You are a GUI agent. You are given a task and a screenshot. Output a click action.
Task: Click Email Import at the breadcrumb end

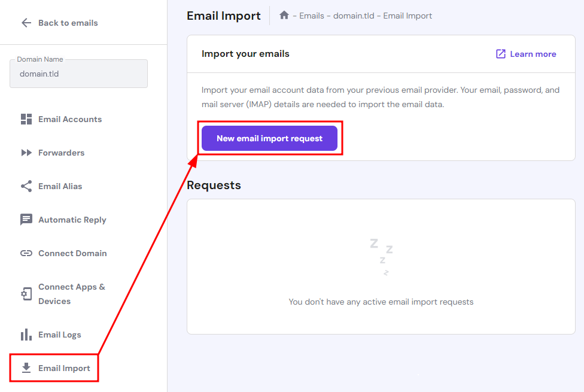pyautogui.click(x=407, y=16)
